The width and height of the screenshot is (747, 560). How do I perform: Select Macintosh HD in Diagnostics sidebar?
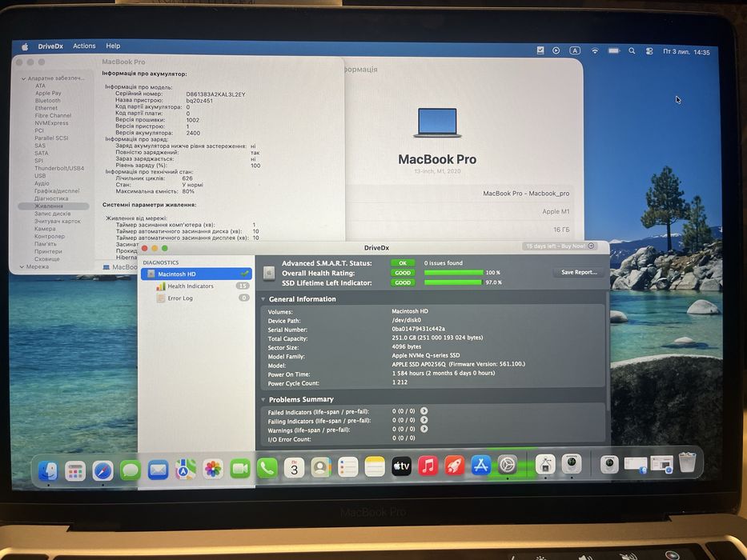point(196,274)
